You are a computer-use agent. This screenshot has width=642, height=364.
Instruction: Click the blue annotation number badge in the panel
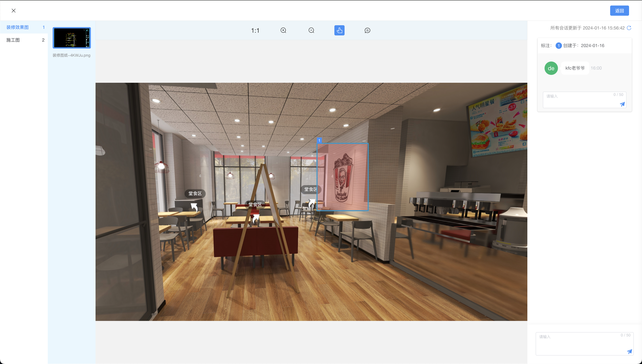pos(558,46)
